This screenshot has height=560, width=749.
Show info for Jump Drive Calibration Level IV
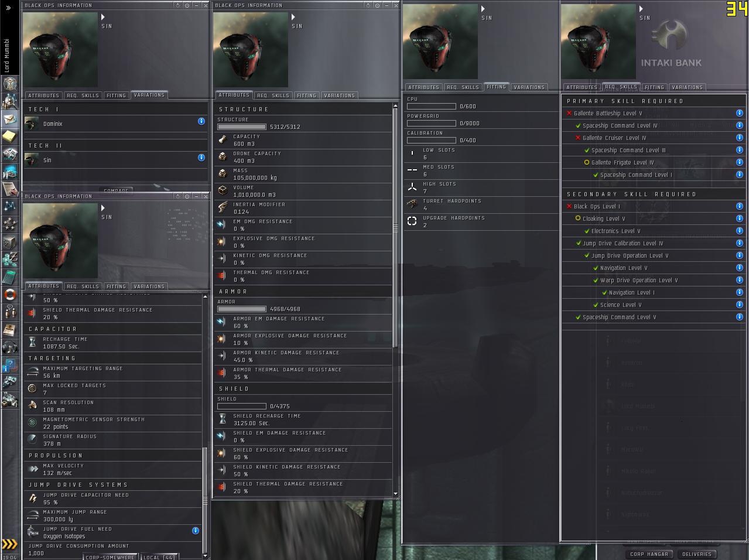coord(739,243)
